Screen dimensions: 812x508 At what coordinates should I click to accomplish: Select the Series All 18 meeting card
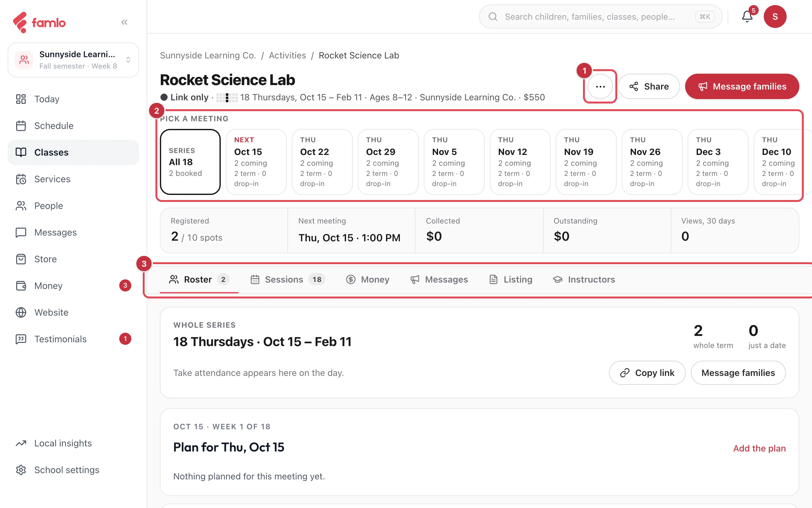(x=190, y=162)
